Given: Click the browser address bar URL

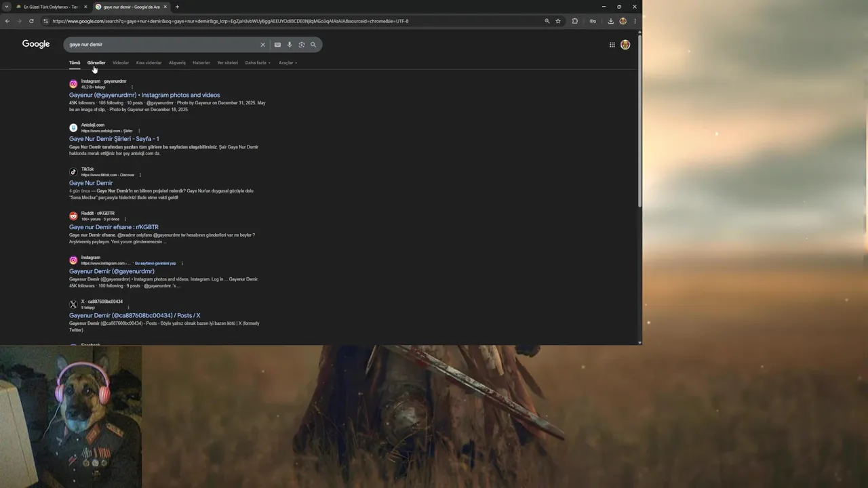Looking at the screenshot, I should (x=231, y=21).
